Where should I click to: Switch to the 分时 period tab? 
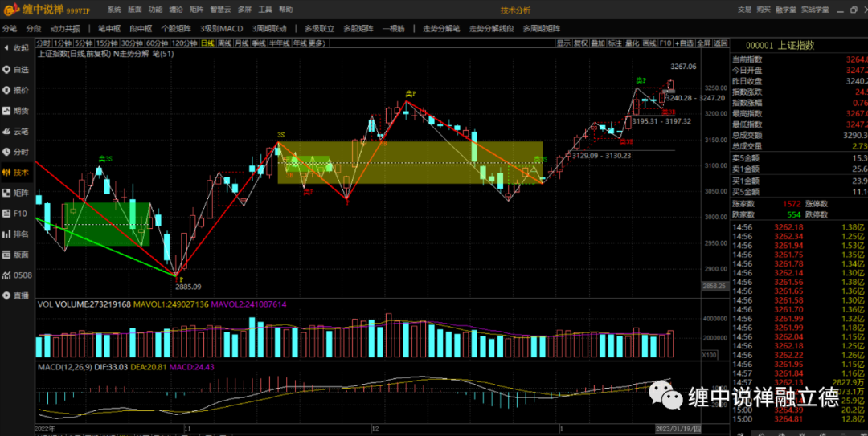[x=43, y=43]
